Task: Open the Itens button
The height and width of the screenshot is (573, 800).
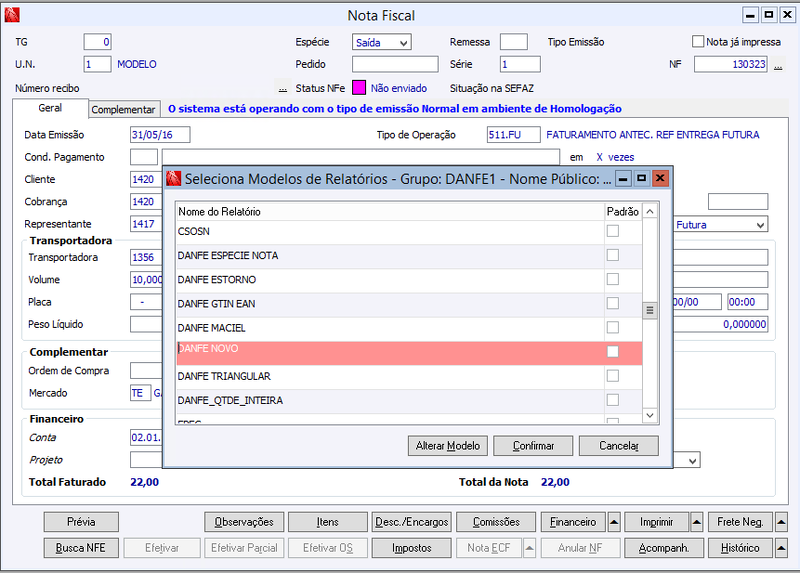Action: click(328, 522)
